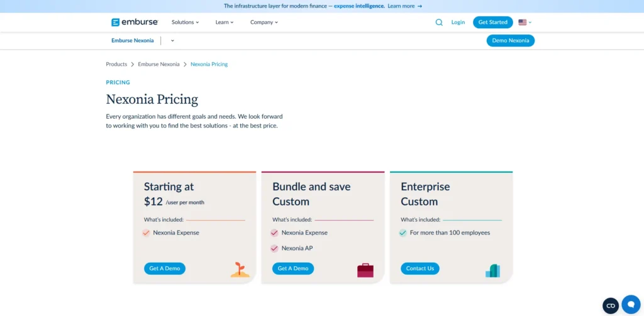The image size is (644, 316).
Task: Expand the Learn menu
Action: pos(225,22)
